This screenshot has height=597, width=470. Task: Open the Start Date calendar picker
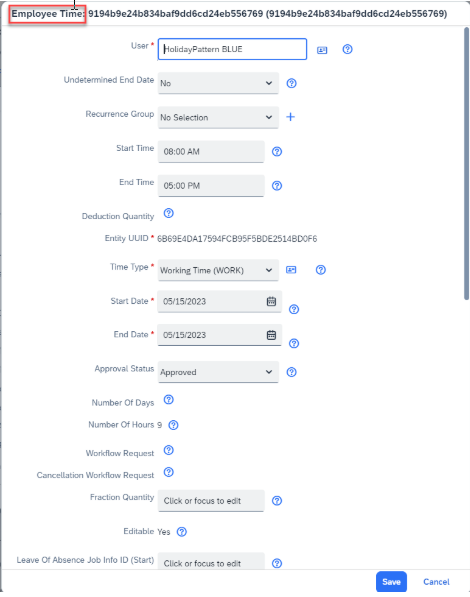click(271, 301)
